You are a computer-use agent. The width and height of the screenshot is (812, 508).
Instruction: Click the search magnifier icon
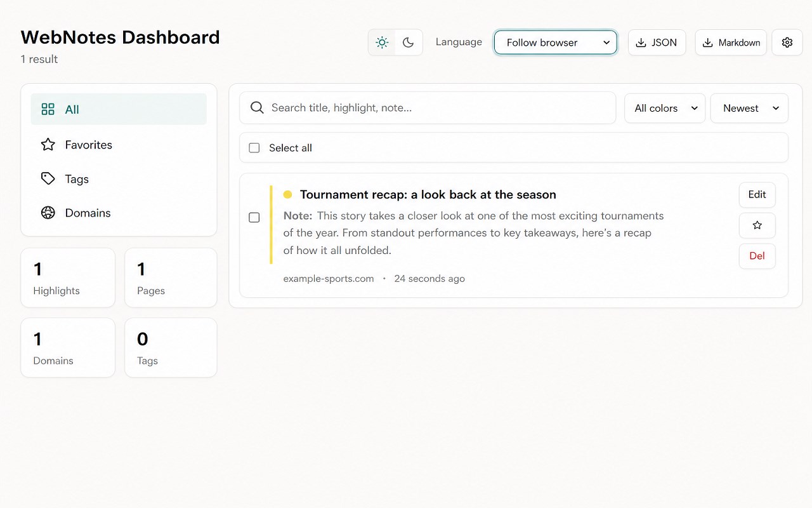click(257, 108)
